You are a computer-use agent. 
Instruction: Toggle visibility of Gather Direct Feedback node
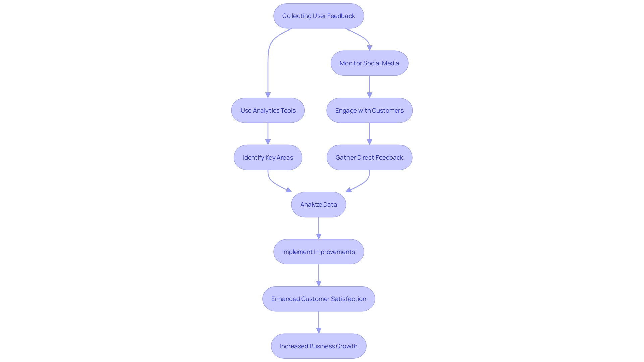(x=370, y=157)
